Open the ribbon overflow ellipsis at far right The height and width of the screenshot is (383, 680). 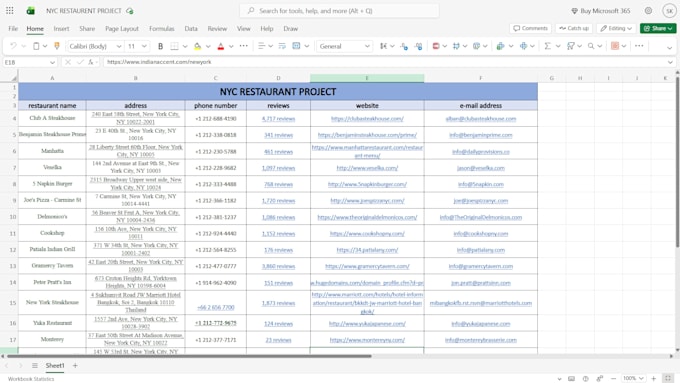point(639,46)
